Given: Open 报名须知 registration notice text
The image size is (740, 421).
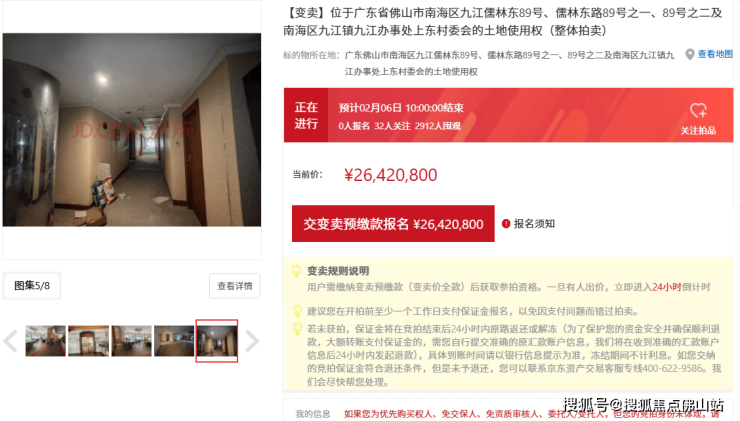Looking at the screenshot, I should (534, 224).
